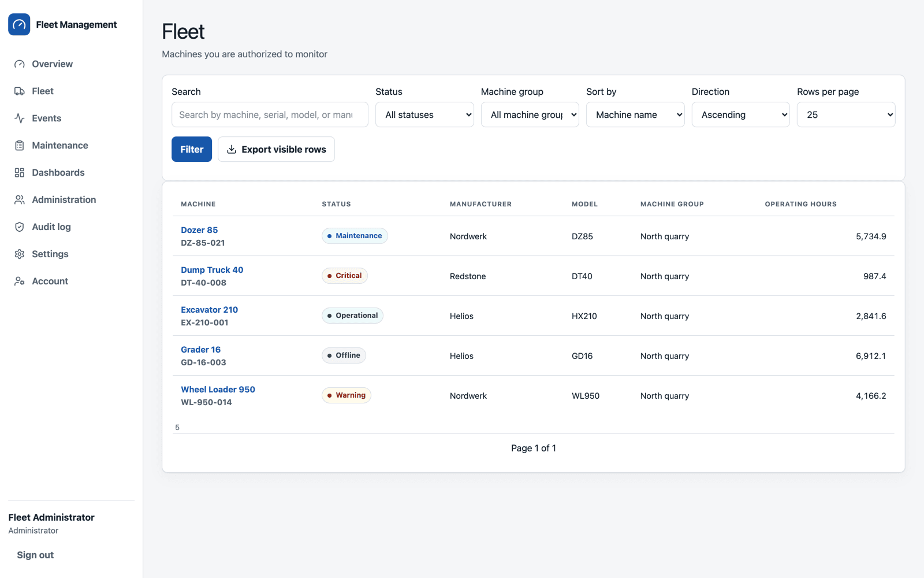Focus the machine search input field
The width and height of the screenshot is (924, 578).
point(270,114)
